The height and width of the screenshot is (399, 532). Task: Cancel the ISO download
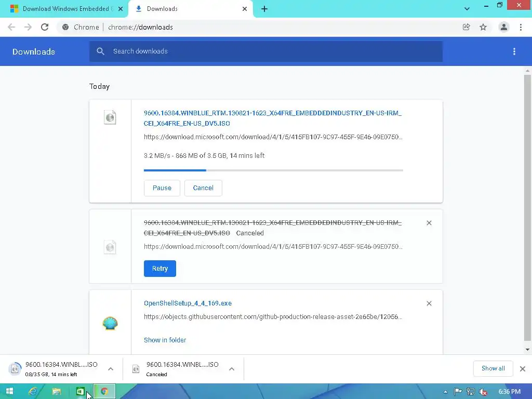(203, 188)
